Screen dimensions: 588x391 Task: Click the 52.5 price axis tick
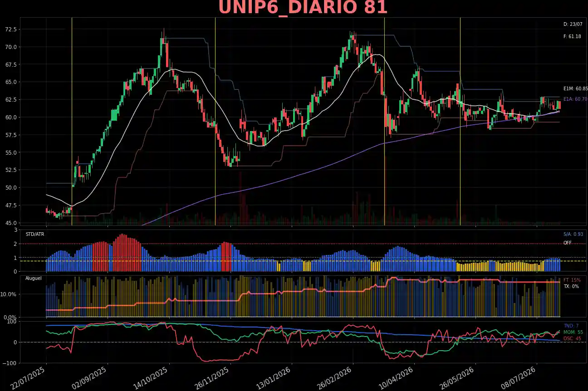click(x=11, y=170)
